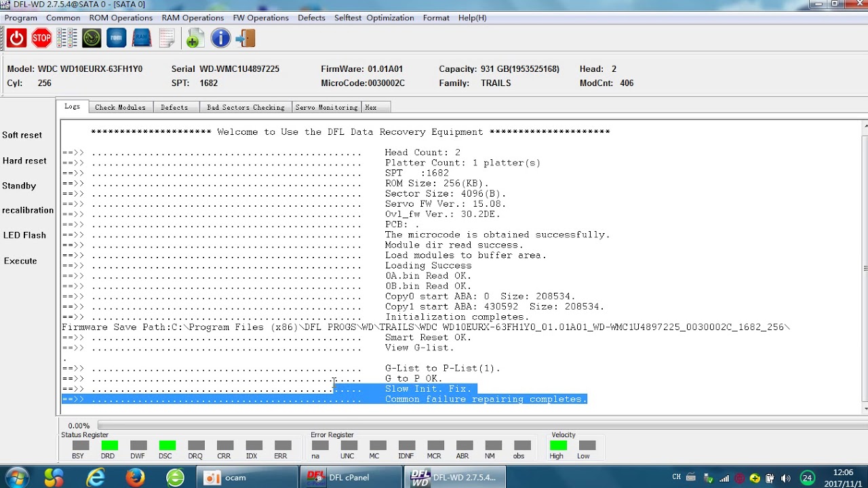Click the recalibration button
The width and height of the screenshot is (868, 488).
28,210
